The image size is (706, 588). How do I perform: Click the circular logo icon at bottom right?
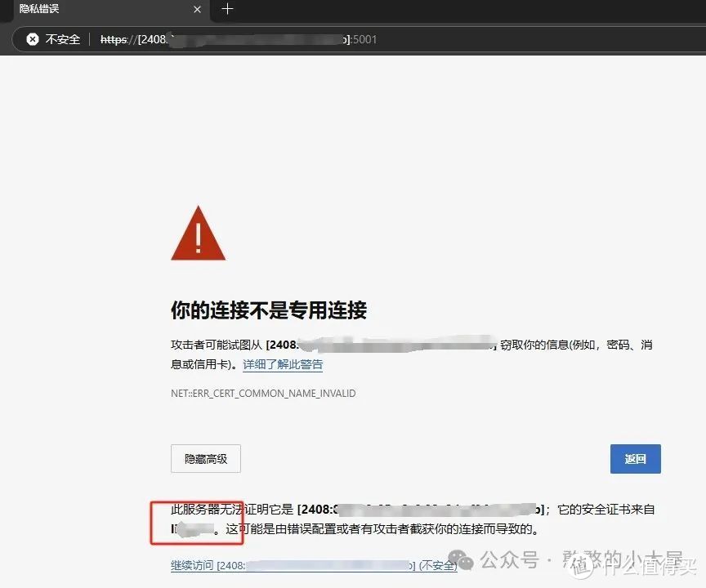(x=582, y=565)
